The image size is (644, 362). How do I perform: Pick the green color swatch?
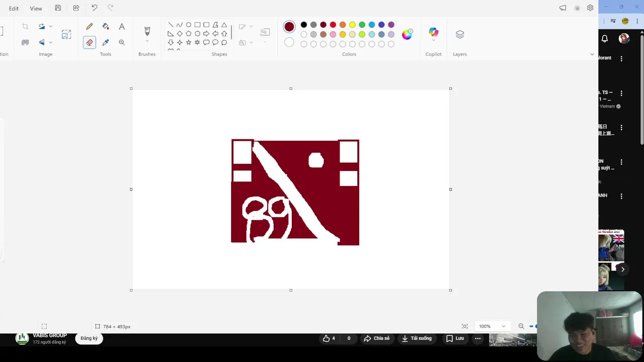pyautogui.click(x=362, y=25)
